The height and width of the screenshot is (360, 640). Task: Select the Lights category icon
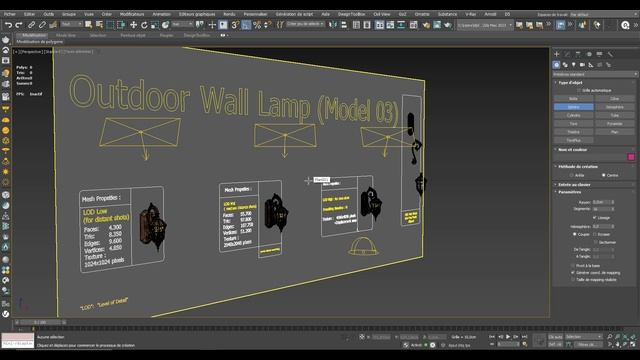[573, 64]
